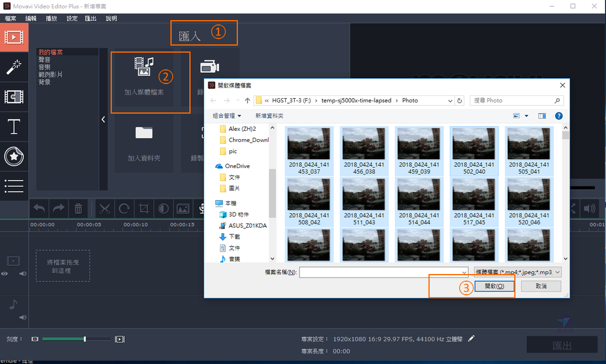Select thumbnail 2018_0424_141520_046

tap(529, 202)
